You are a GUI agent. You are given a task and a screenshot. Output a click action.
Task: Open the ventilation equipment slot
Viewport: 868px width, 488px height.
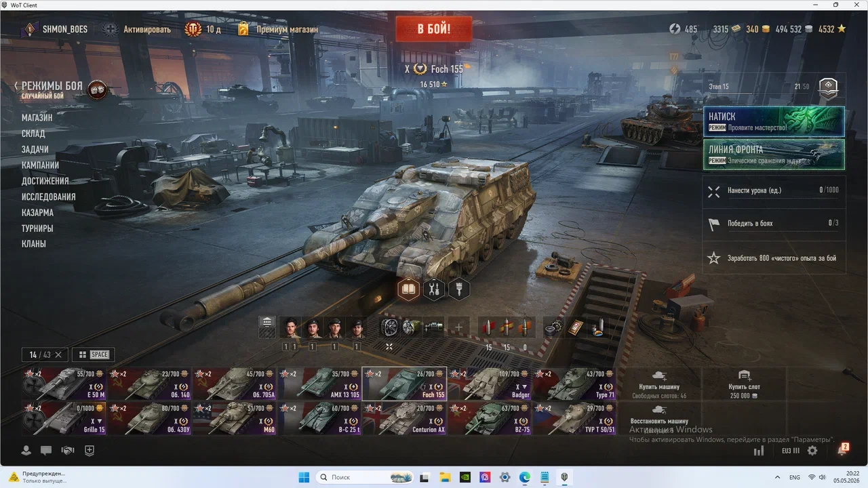tap(389, 327)
